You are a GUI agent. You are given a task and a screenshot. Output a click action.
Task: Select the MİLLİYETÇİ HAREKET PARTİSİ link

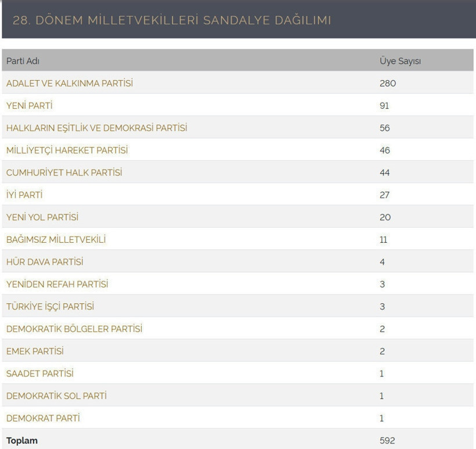pyautogui.click(x=67, y=150)
